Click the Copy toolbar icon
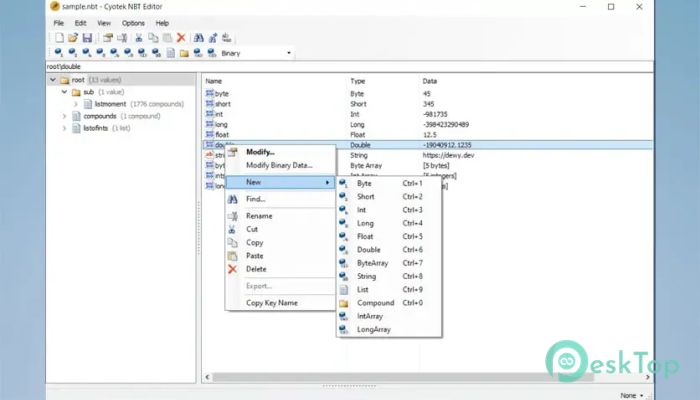This screenshot has width=700, height=400. tap(153, 38)
